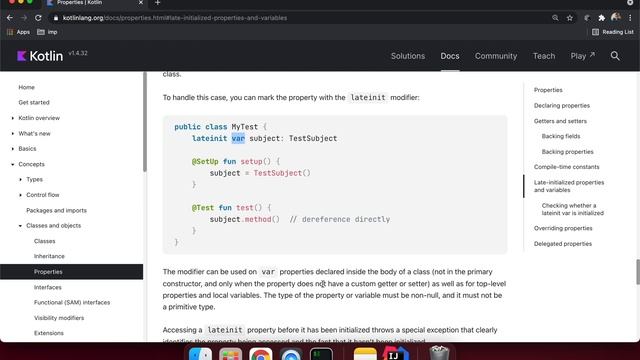Open the page zoom magnifier icon
Viewport: 640px width, 360px height.
point(555,18)
